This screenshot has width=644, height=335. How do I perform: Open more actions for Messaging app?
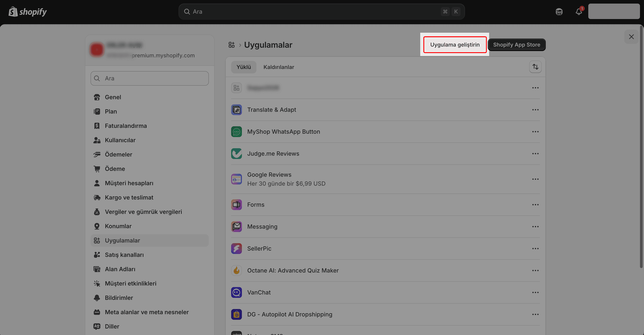[x=535, y=227]
